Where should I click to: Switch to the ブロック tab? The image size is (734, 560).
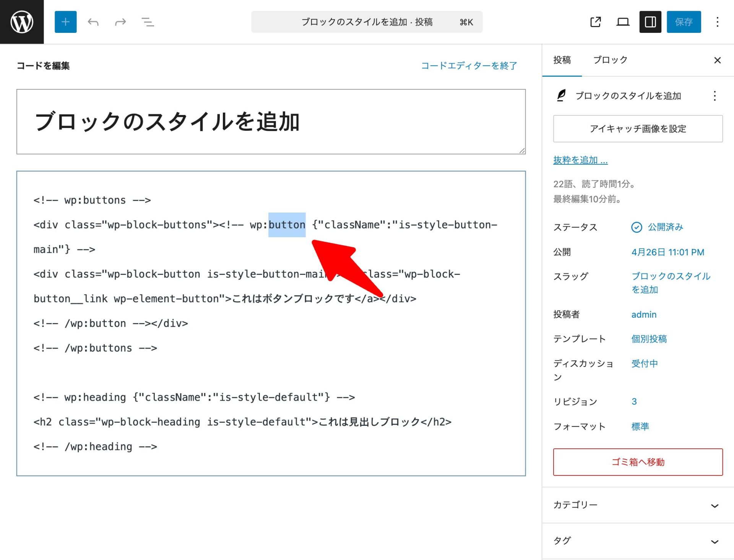[x=610, y=60]
